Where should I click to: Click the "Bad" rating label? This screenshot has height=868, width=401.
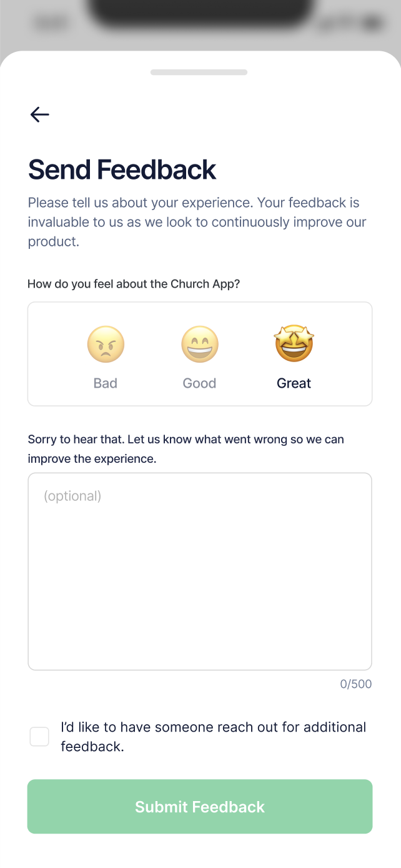(x=106, y=383)
